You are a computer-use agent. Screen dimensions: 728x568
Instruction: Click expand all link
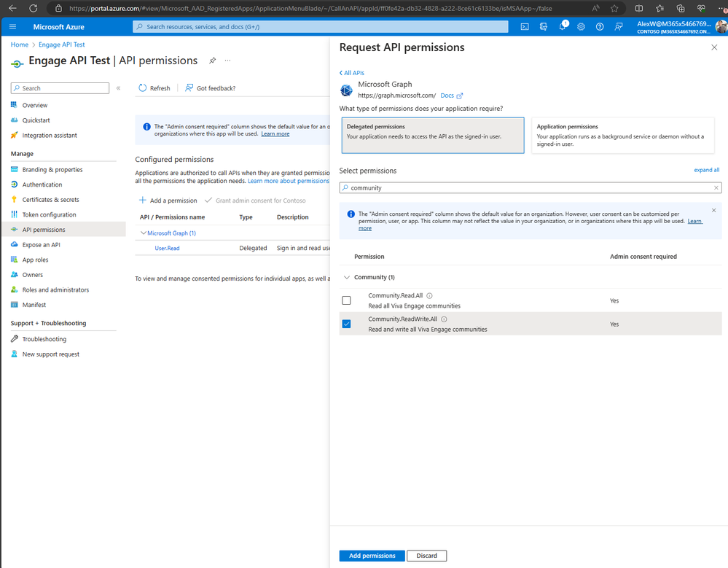click(706, 170)
